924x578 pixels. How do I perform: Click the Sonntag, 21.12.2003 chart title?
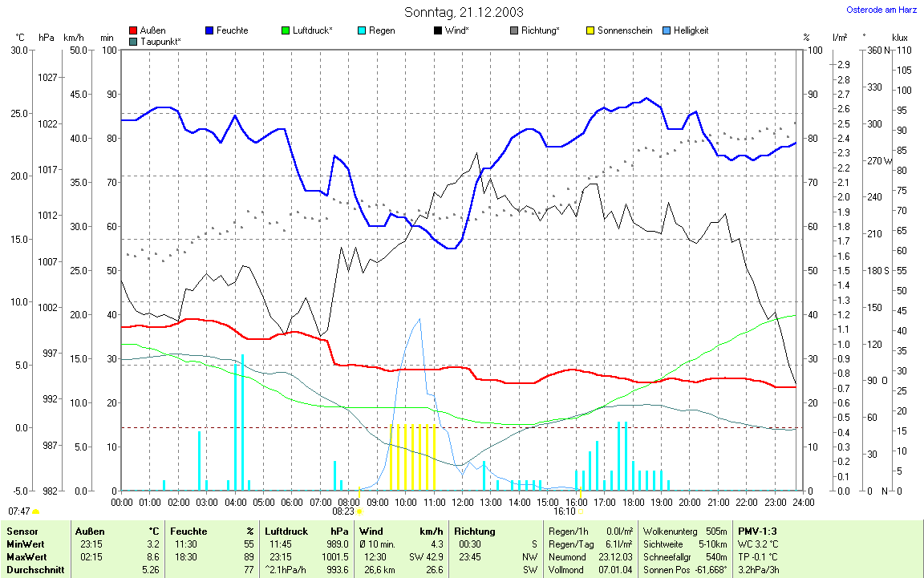464,12
